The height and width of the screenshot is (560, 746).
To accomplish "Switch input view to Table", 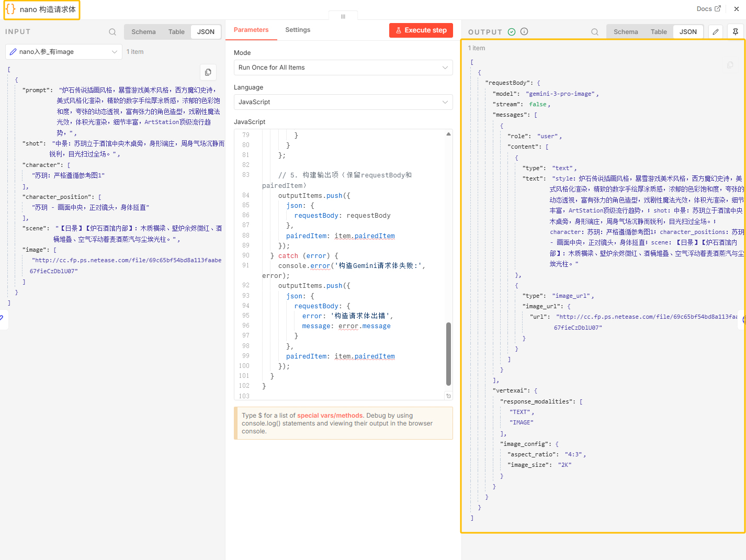I will [x=176, y=32].
